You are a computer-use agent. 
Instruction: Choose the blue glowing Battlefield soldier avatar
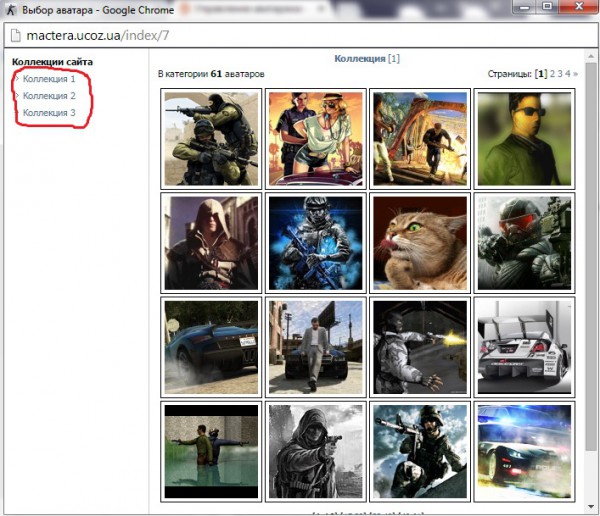(x=316, y=243)
